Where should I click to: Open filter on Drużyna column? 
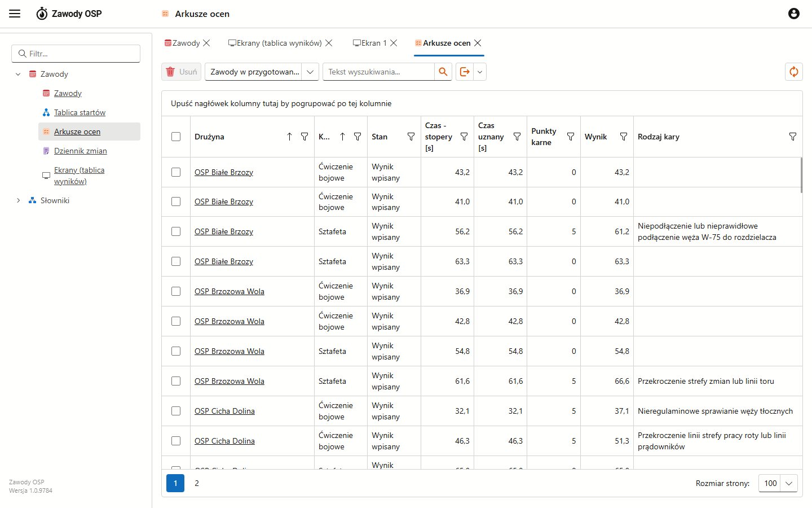[x=304, y=137]
